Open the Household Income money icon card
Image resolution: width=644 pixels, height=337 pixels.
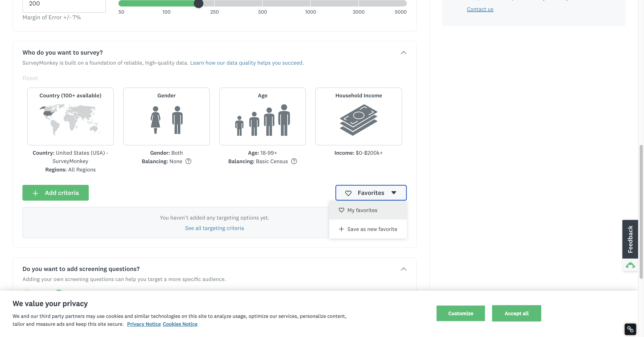click(x=358, y=116)
